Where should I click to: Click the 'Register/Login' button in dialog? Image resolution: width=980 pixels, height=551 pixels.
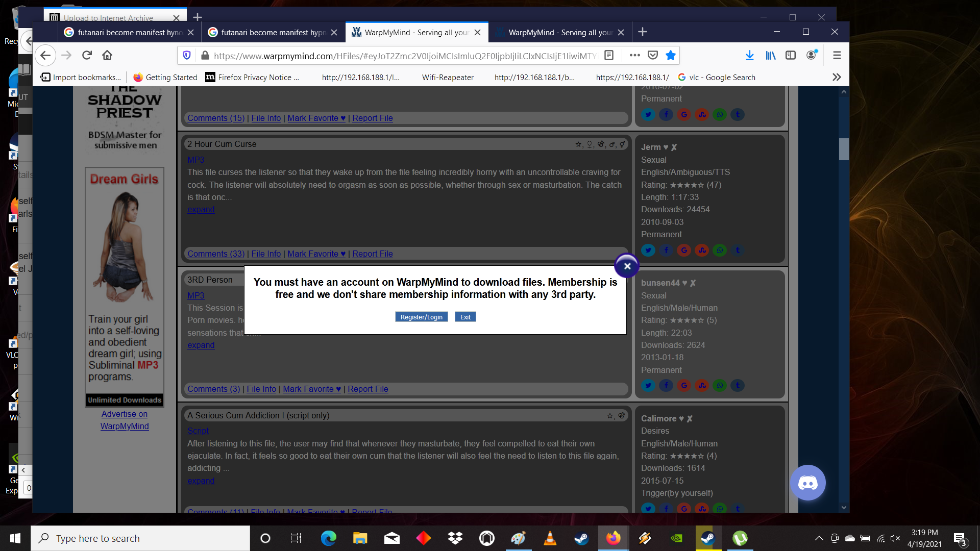click(421, 316)
